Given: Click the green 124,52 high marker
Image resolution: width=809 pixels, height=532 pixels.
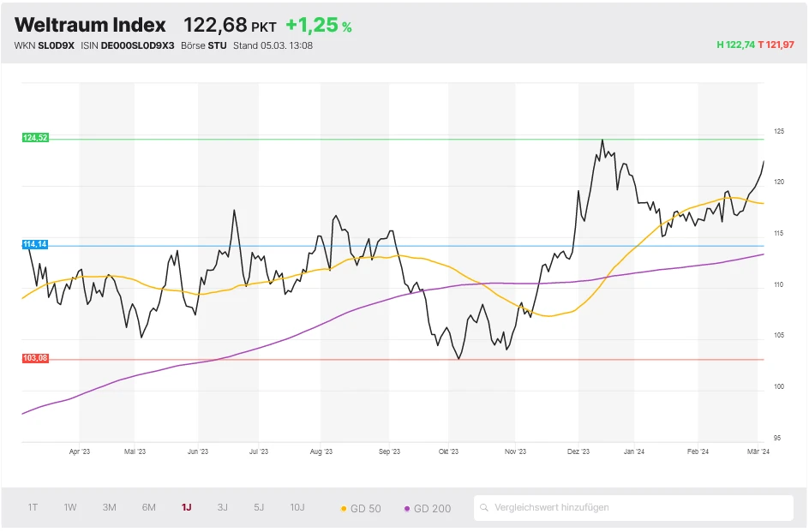Looking at the screenshot, I should pyautogui.click(x=35, y=138).
